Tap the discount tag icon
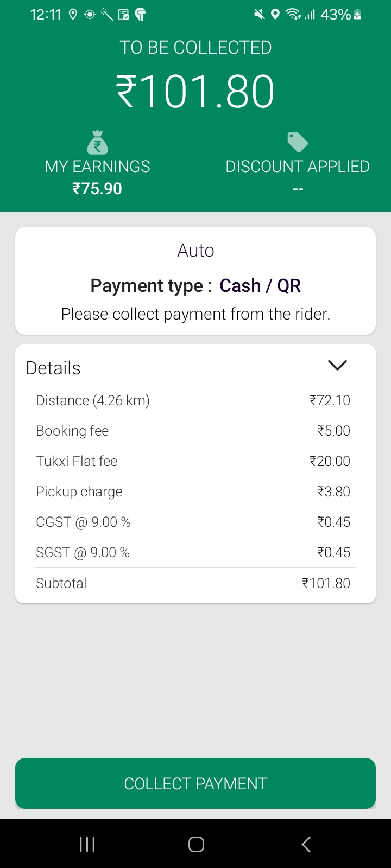This screenshot has width=391, height=868. click(x=298, y=142)
